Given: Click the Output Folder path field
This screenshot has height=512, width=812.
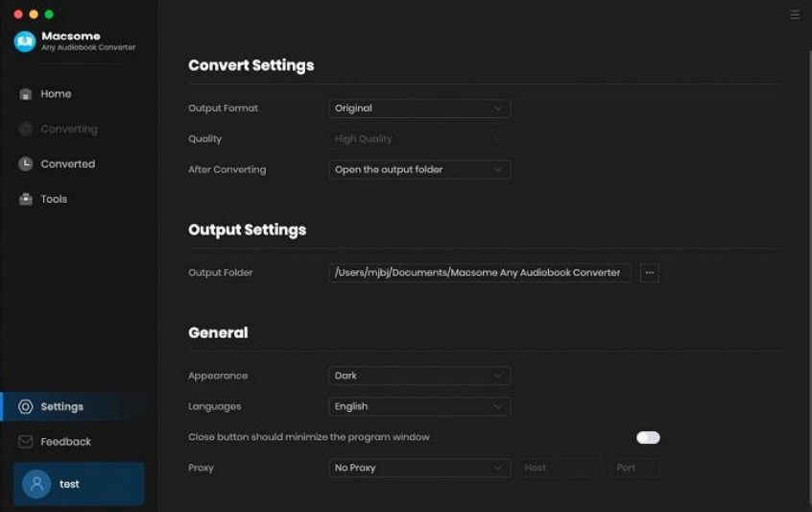Looking at the screenshot, I should pos(479,273).
